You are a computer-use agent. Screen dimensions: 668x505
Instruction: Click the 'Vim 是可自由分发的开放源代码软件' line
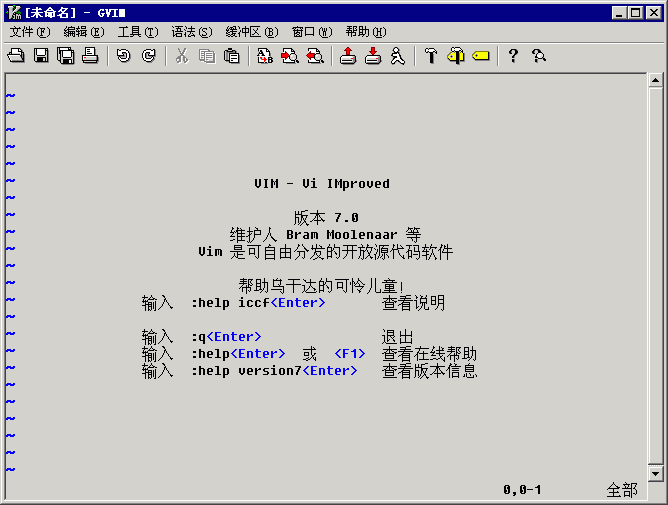point(325,252)
